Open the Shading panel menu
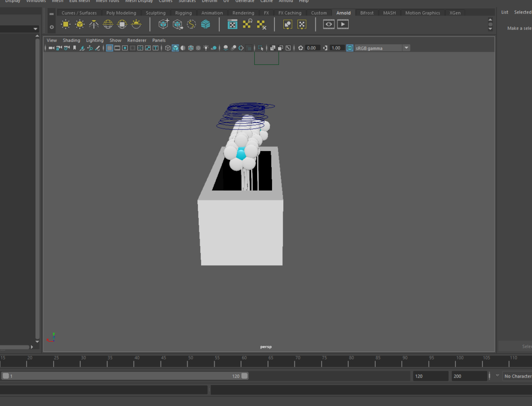This screenshot has height=406, width=532. tap(71, 41)
